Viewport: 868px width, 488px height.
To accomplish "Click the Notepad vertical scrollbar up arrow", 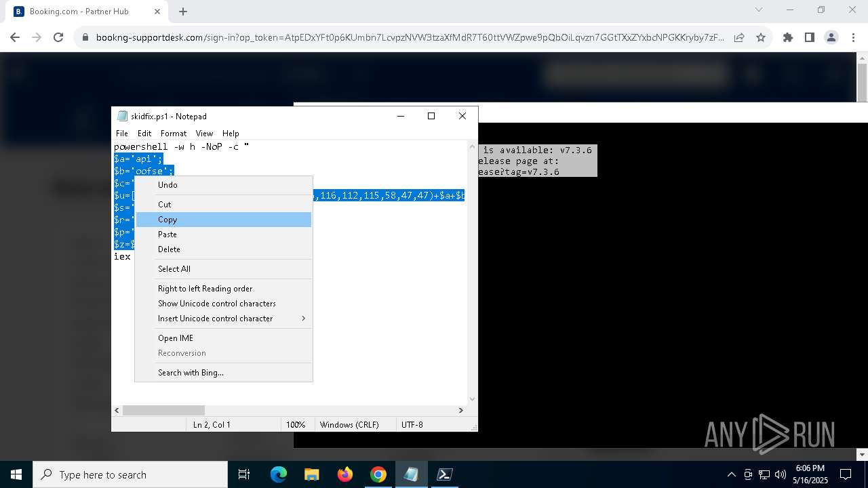I will pyautogui.click(x=473, y=146).
